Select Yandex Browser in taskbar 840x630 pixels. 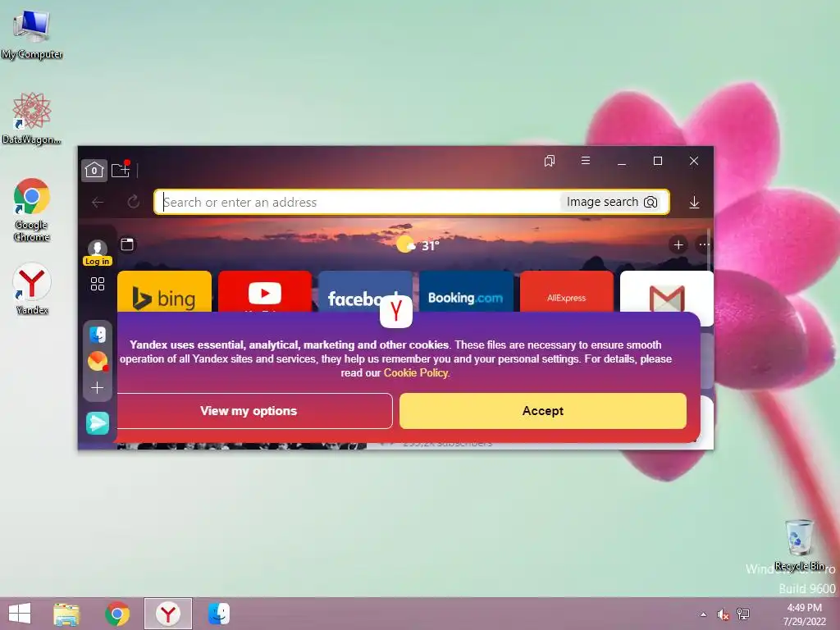[x=167, y=614]
